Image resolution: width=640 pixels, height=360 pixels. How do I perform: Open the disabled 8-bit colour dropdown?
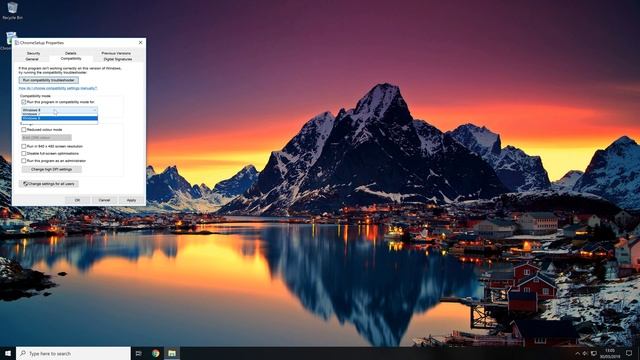pyautogui.click(x=47, y=138)
